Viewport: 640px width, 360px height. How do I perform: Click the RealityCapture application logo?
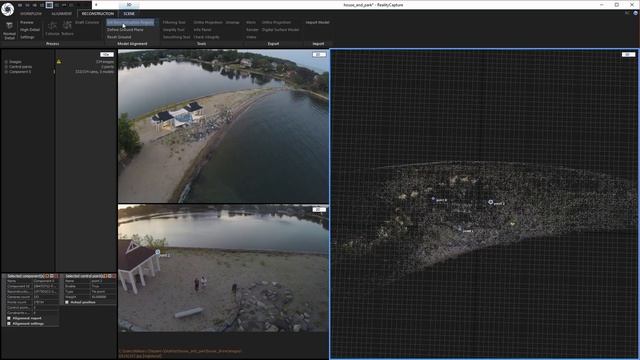(x=7, y=9)
